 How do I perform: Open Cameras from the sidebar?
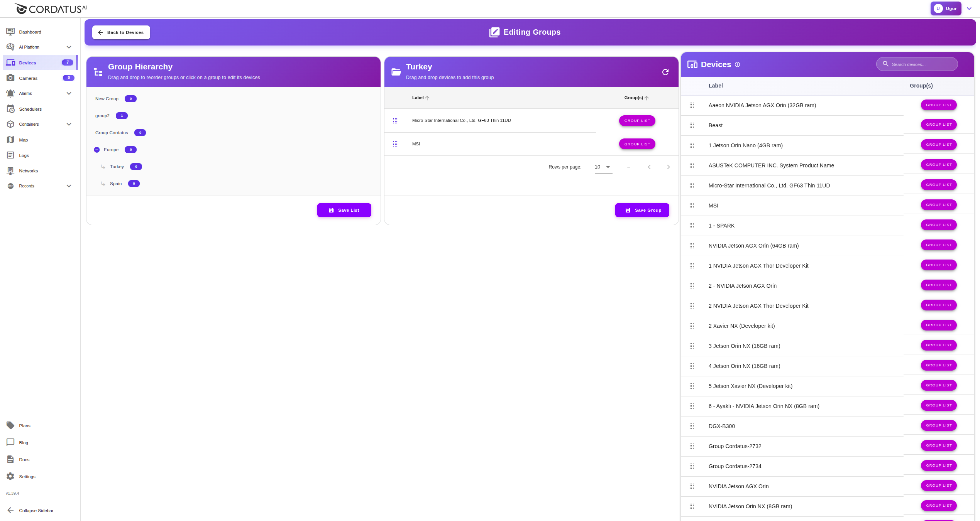coord(28,78)
